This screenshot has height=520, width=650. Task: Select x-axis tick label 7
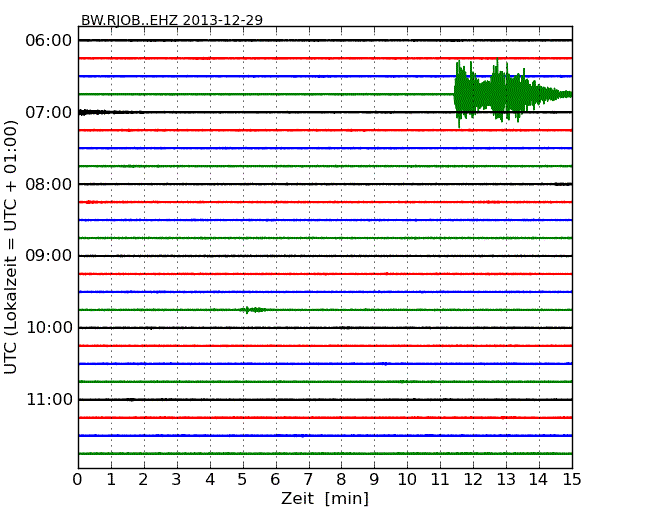point(308,480)
